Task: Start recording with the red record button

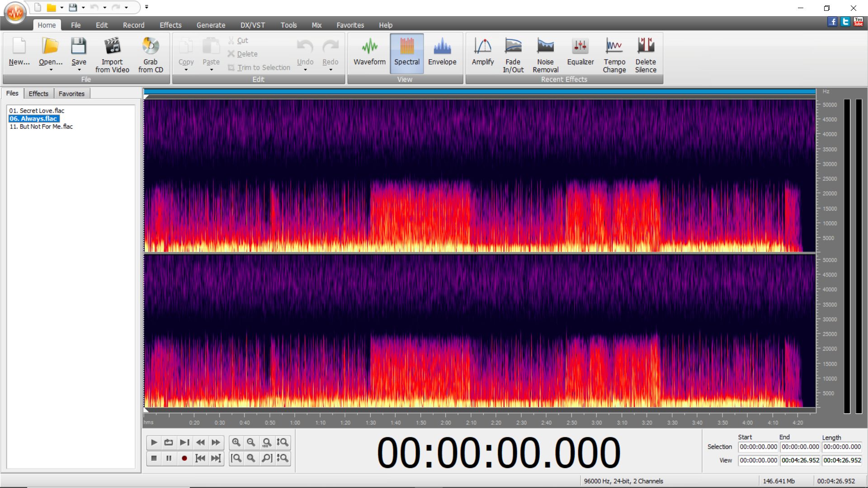Action: click(x=184, y=458)
